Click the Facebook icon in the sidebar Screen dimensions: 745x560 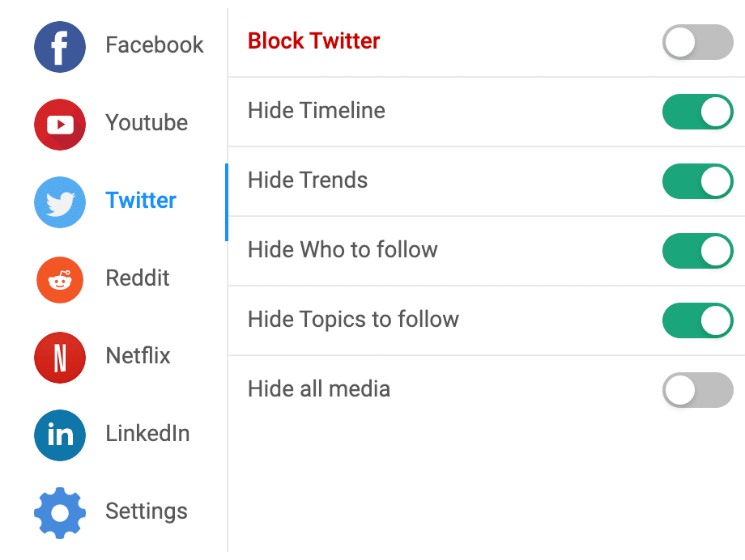point(60,46)
